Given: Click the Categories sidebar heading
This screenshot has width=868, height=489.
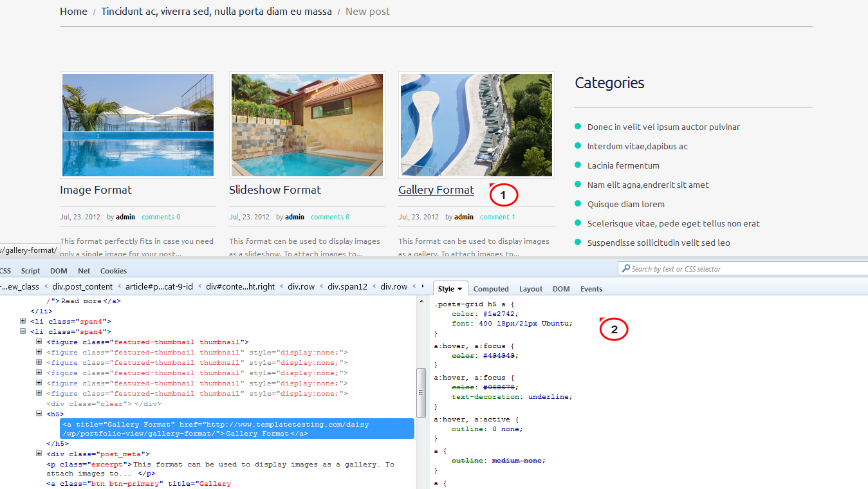Looking at the screenshot, I should tap(609, 82).
